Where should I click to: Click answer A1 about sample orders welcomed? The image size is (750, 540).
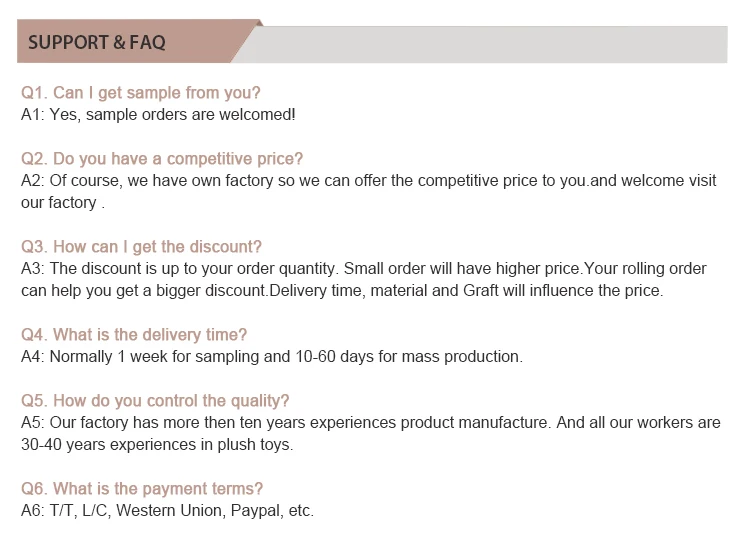coord(158,114)
